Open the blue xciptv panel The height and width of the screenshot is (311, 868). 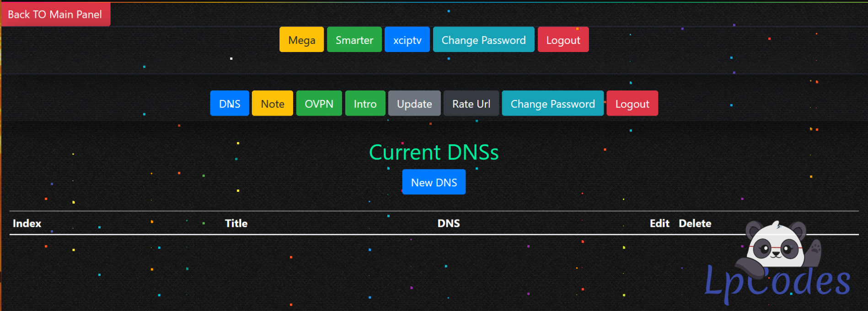coord(407,40)
